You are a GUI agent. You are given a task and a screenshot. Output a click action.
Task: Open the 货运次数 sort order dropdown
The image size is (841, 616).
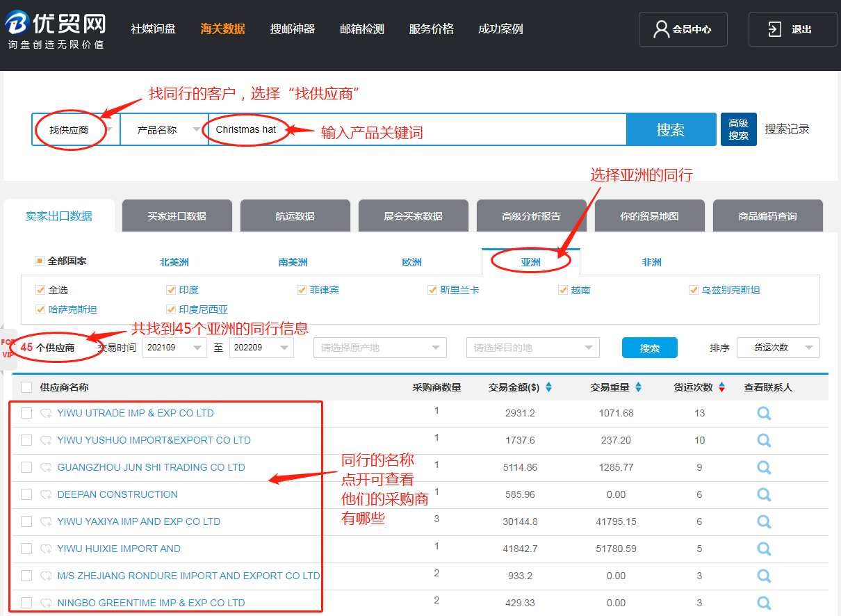pyautogui.click(x=778, y=348)
